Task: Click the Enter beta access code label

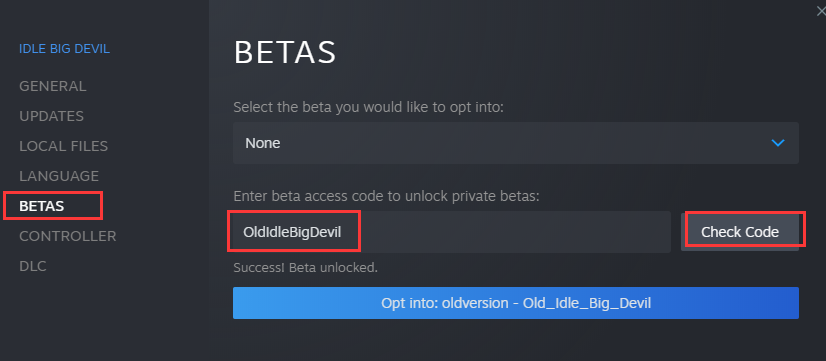Action: (387, 197)
